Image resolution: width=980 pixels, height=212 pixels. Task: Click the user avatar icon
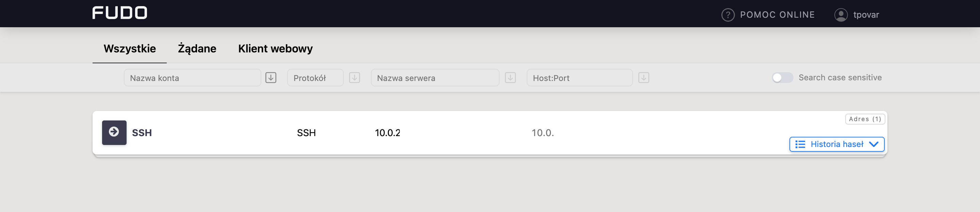tap(841, 15)
